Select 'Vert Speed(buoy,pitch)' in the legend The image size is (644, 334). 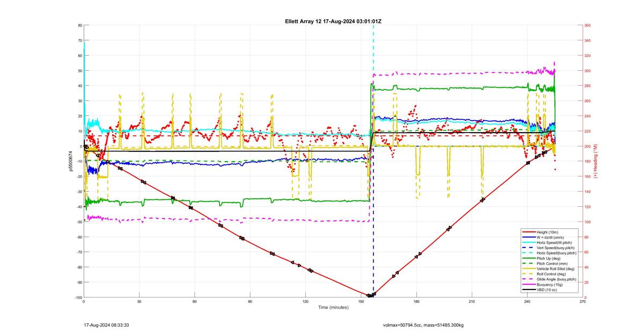tap(555, 248)
